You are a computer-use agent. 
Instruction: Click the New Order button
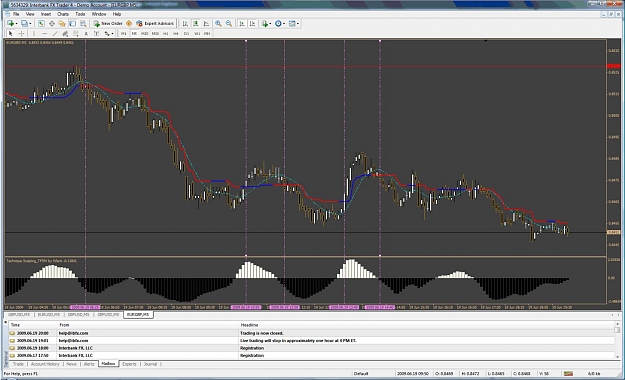(108, 24)
